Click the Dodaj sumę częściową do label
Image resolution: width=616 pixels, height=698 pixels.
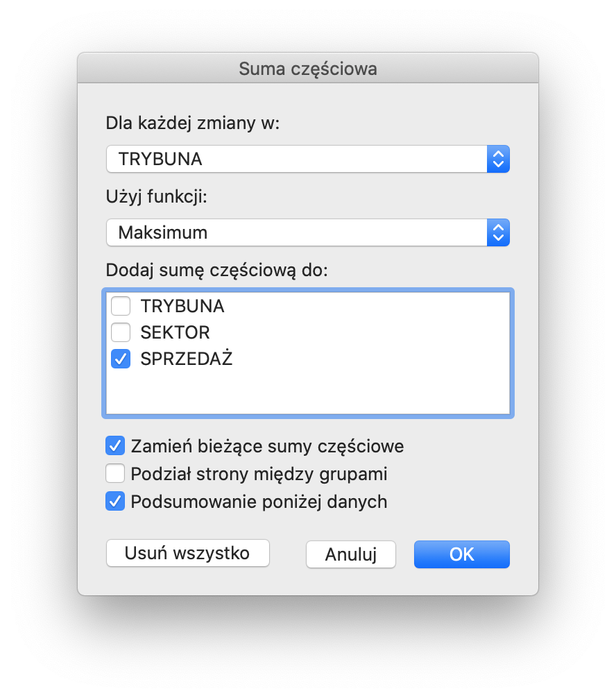pos(216,270)
